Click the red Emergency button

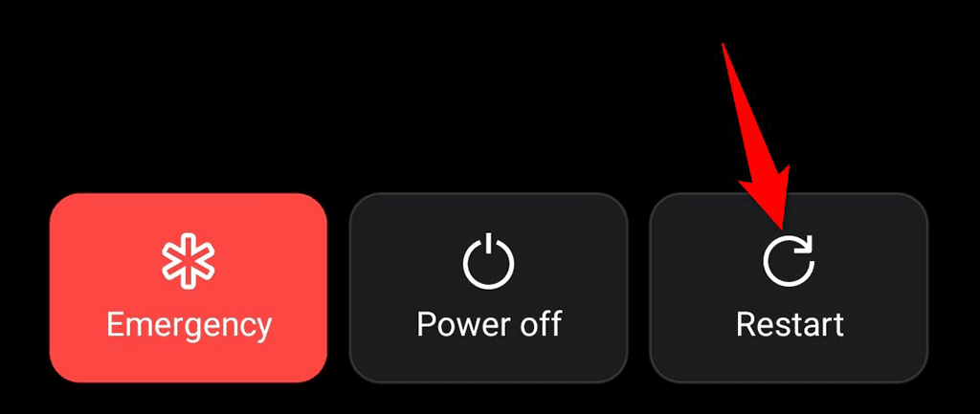(189, 288)
